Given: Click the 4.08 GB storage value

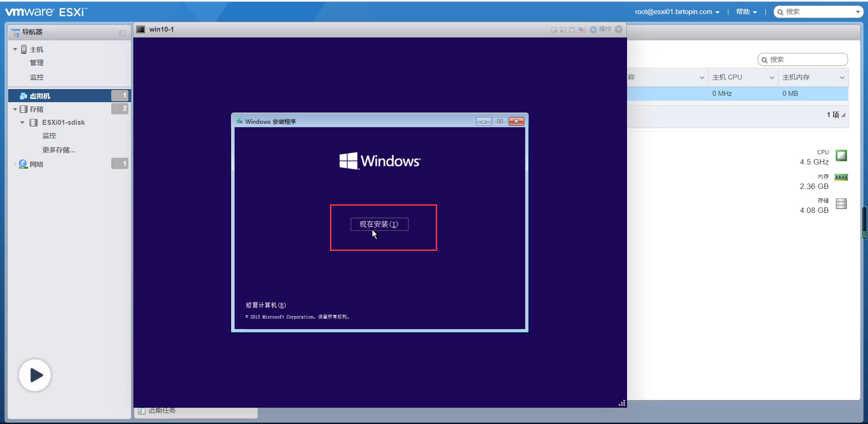Looking at the screenshot, I should 814,211.
